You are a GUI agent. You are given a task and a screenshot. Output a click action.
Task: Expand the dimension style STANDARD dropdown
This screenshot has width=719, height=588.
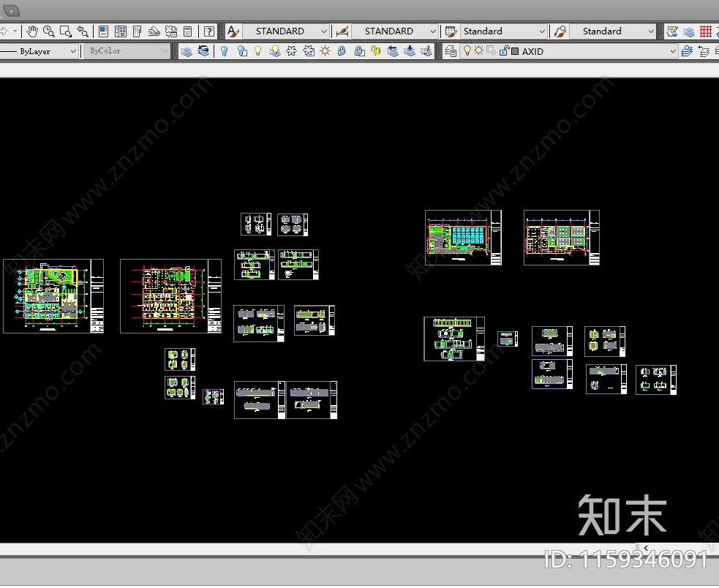(433, 31)
